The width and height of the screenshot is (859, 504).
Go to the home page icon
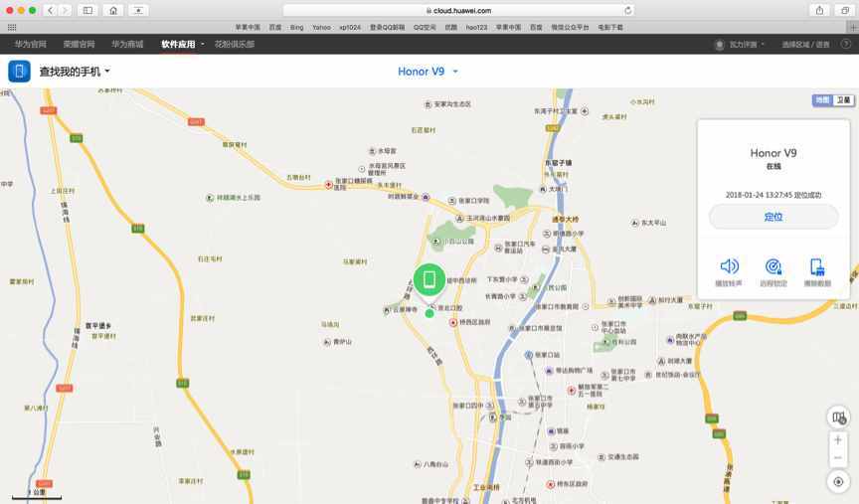tap(113, 10)
